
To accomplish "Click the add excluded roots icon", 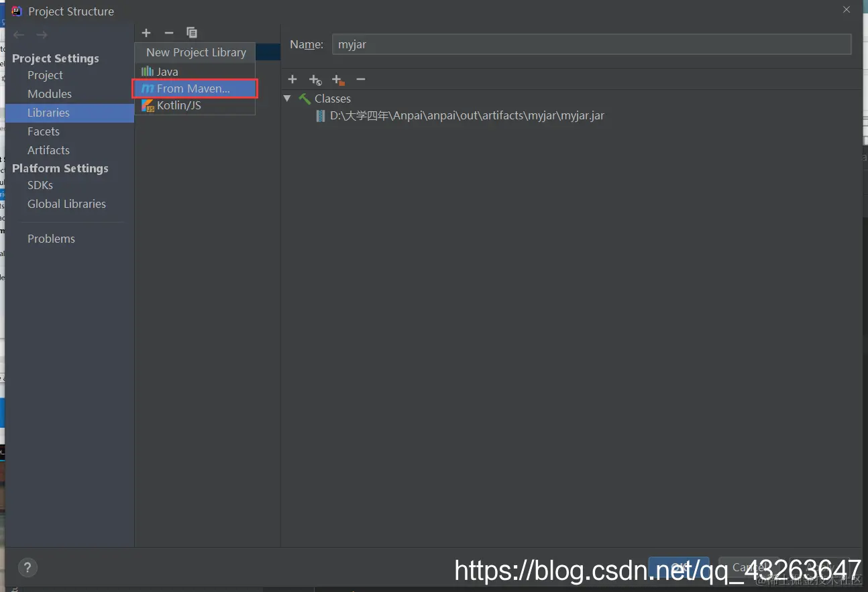I will tap(338, 80).
